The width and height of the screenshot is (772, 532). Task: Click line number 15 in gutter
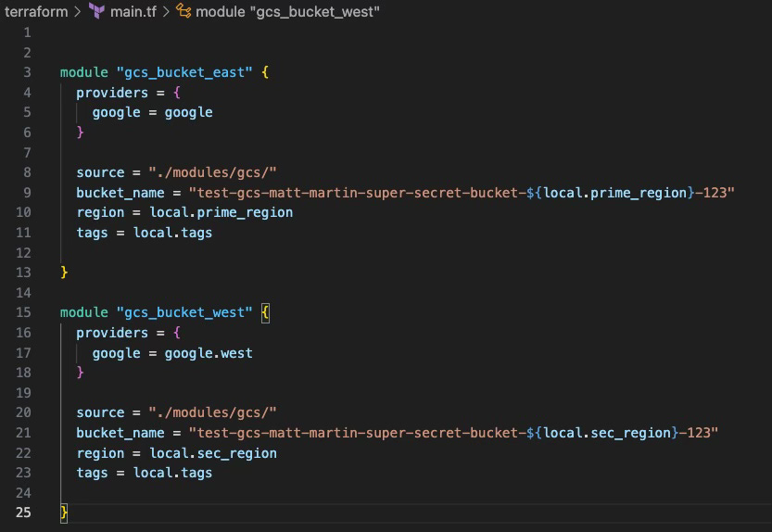click(24, 312)
